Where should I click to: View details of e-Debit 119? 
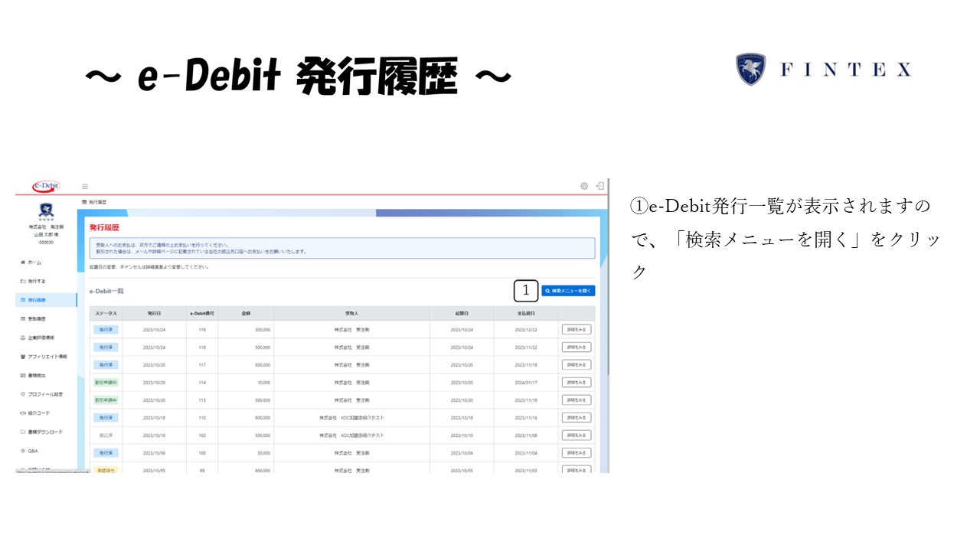[x=577, y=330]
